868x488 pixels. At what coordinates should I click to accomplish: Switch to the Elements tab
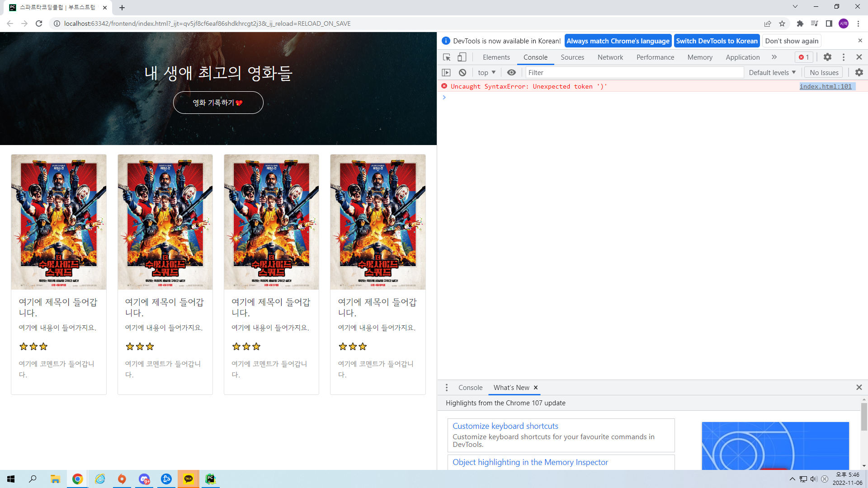[496, 57]
